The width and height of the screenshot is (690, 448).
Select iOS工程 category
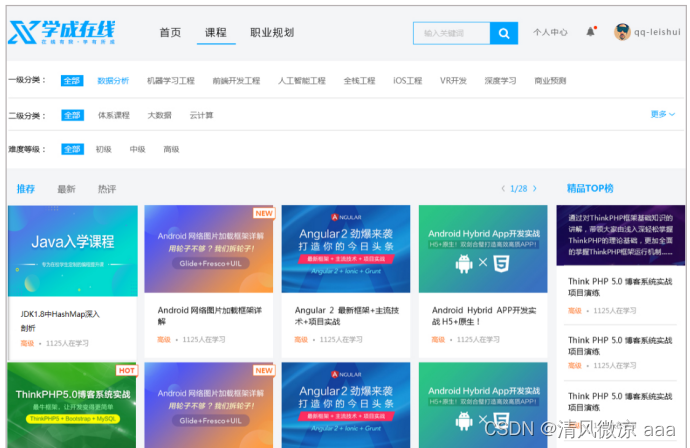407,81
